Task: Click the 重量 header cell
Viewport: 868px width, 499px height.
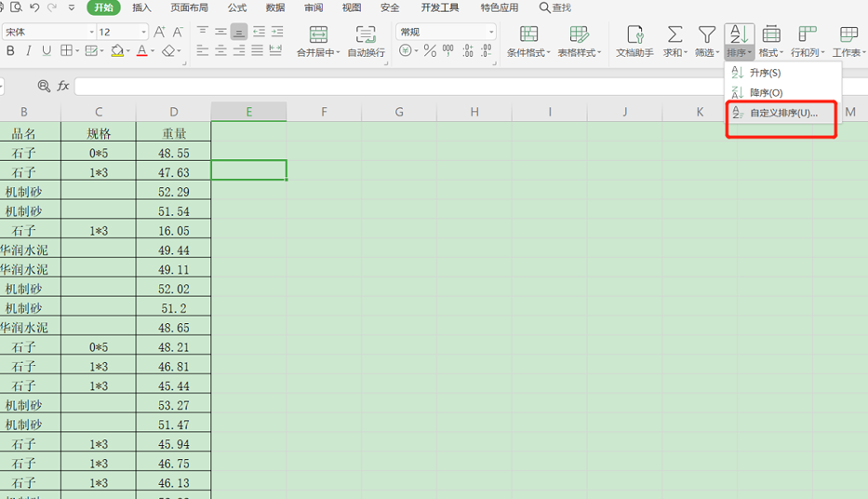Action: tap(173, 133)
